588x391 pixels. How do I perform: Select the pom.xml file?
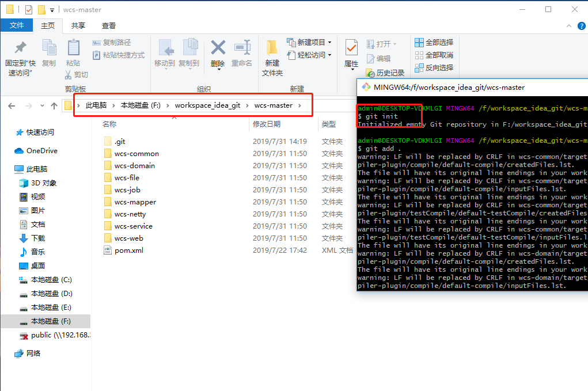click(x=128, y=250)
